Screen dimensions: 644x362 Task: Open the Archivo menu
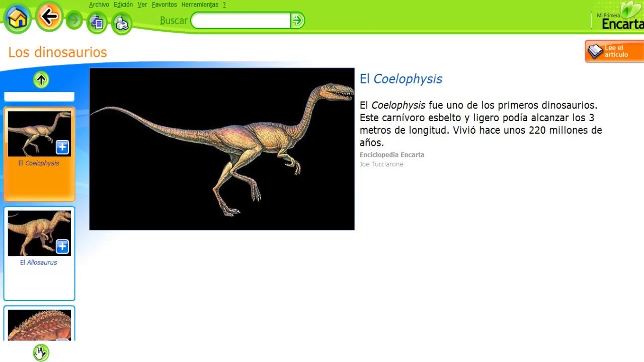(x=99, y=5)
